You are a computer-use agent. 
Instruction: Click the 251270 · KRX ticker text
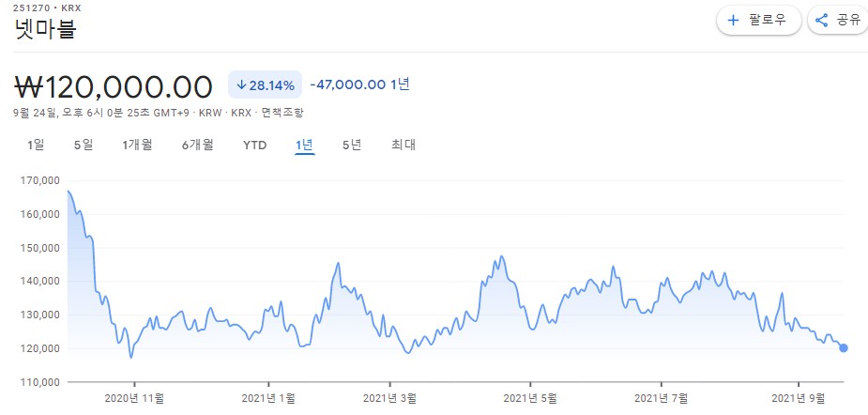[x=47, y=8]
